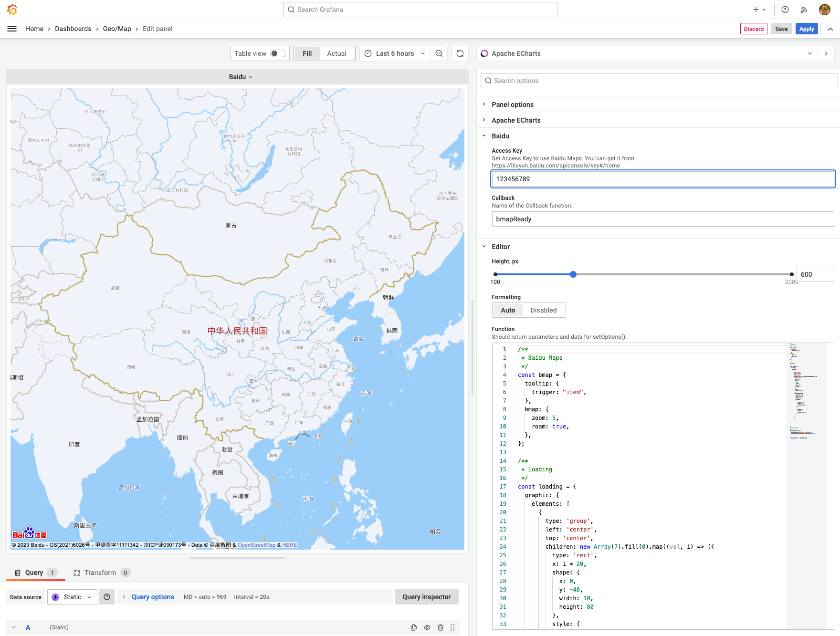Click the Baidu Access Key input field

(x=662, y=179)
